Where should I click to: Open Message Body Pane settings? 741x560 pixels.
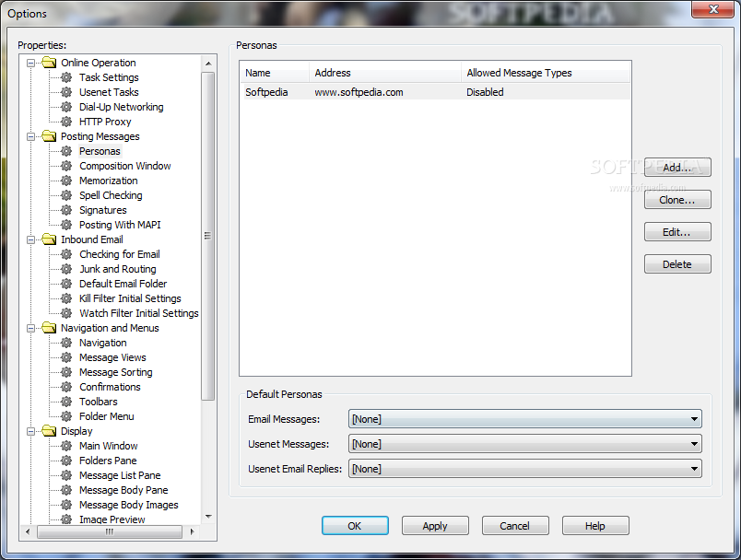pos(123,490)
